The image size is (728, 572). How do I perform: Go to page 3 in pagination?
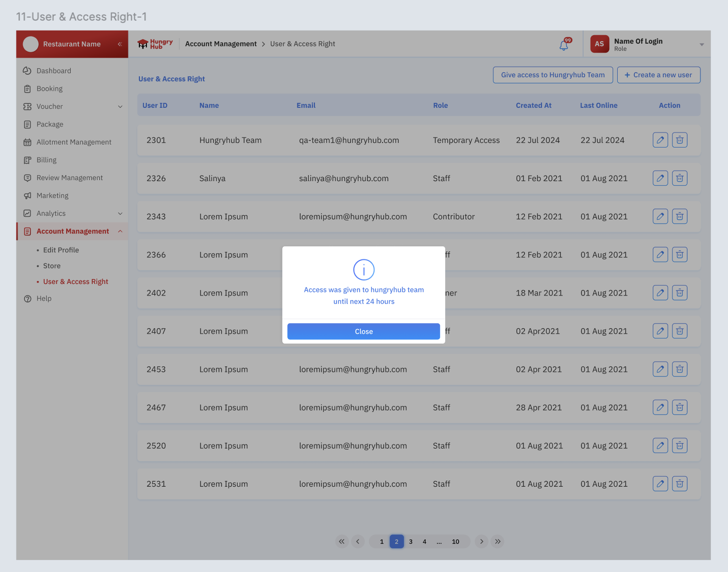pyautogui.click(x=411, y=541)
